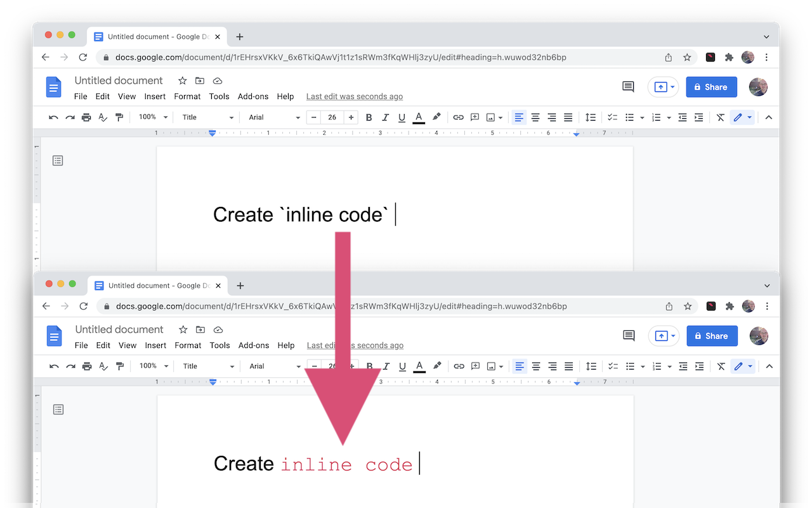Reload the page in the top window
This screenshot has height=508, width=812.
[82, 57]
